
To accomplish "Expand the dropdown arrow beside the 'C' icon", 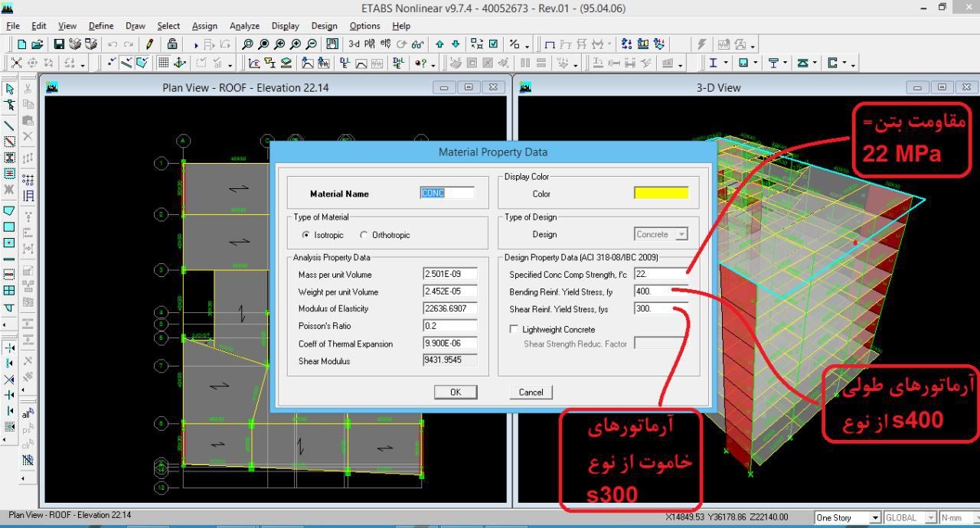I will (844, 63).
